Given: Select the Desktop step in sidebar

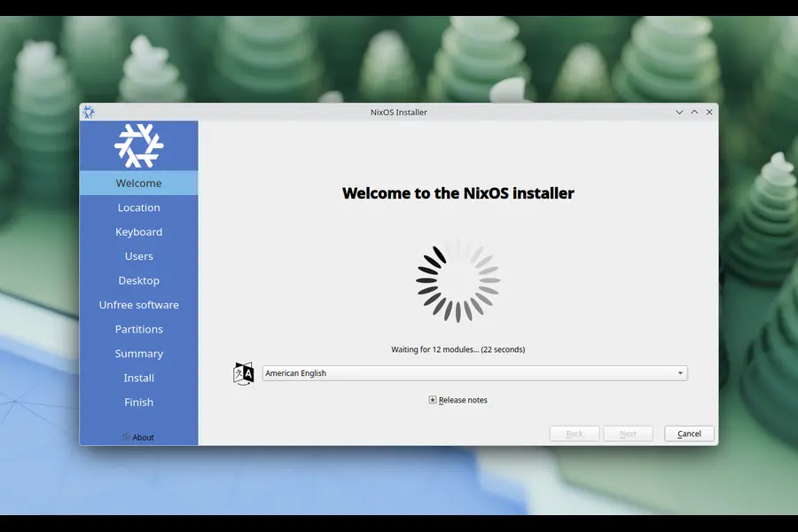Looking at the screenshot, I should point(138,280).
